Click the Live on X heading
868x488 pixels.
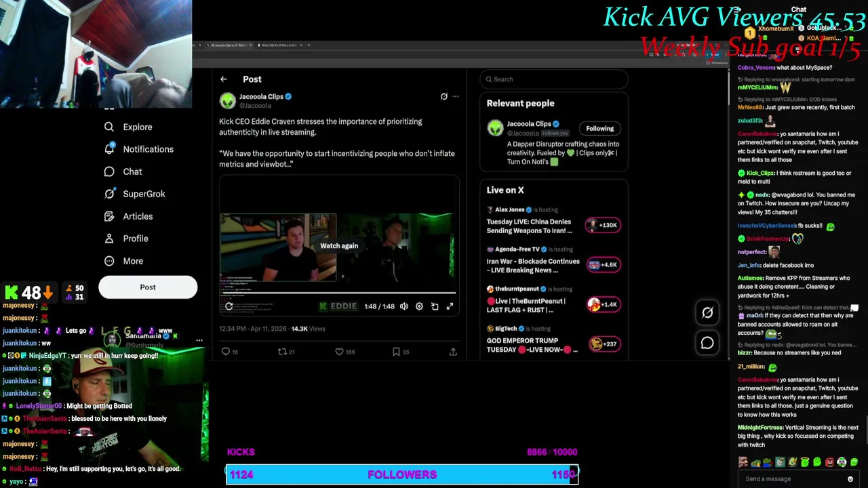pos(505,190)
